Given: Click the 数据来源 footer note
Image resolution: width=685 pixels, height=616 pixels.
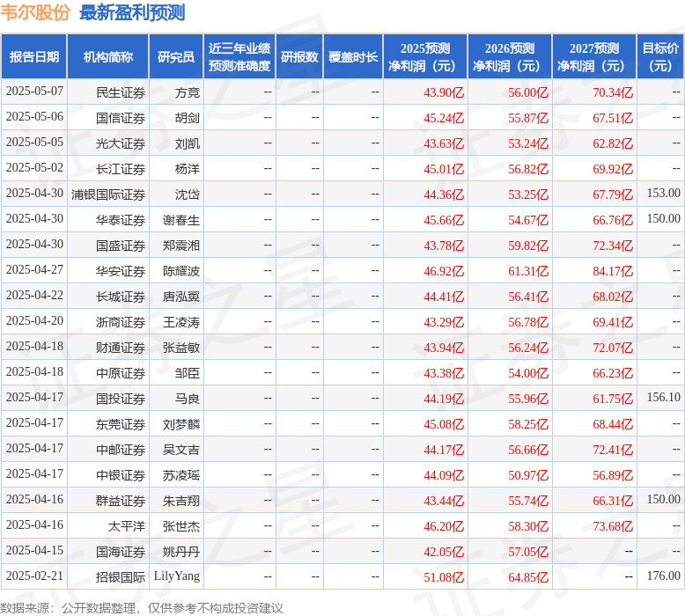Looking at the screenshot, I should pyautogui.click(x=141, y=608).
